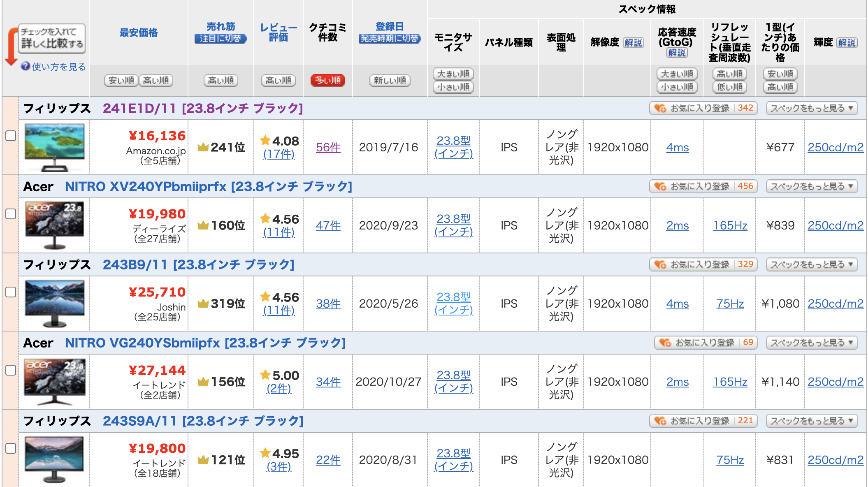Add 243B9/11 to favorites (329)
The width and height of the screenshot is (868, 487).
703,264
